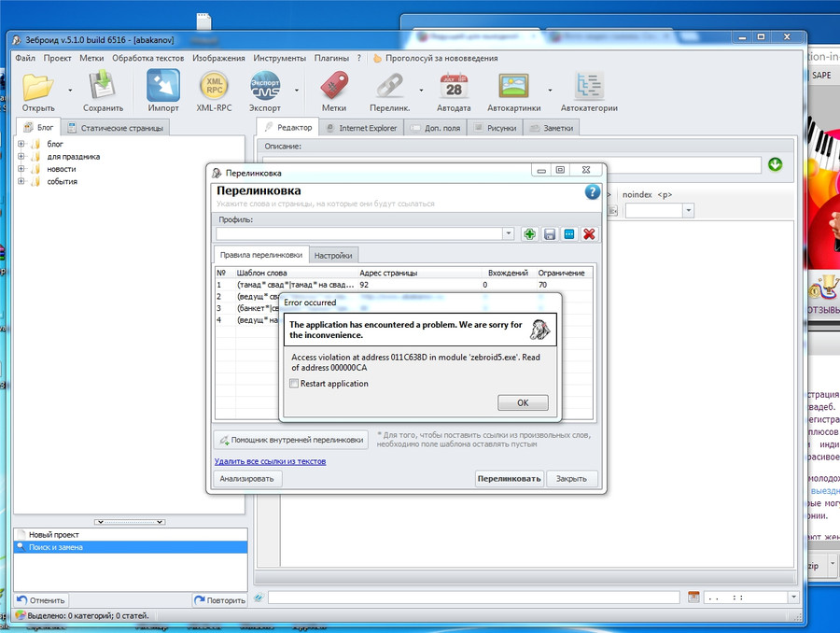Click the Анализировать button
This screenshot has height=633, width=840.
247,479
